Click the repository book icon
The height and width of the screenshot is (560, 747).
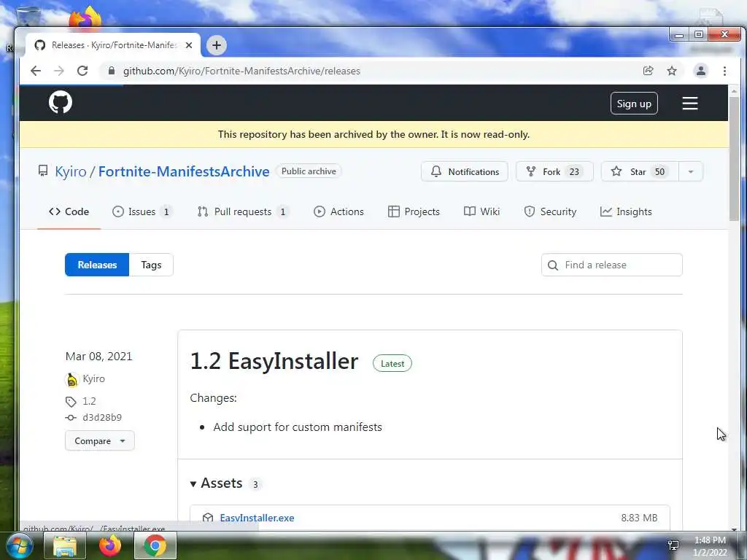[x=43, y=171]
